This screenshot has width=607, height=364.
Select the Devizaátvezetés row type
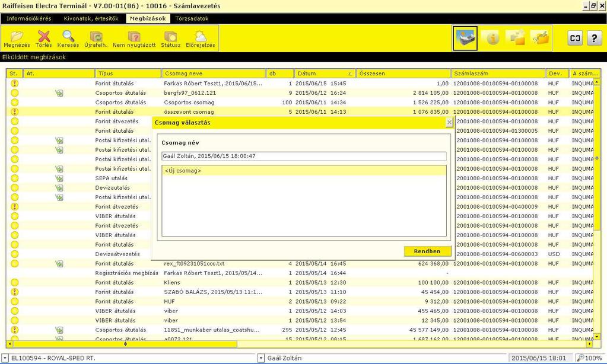[x=117, y=254]
